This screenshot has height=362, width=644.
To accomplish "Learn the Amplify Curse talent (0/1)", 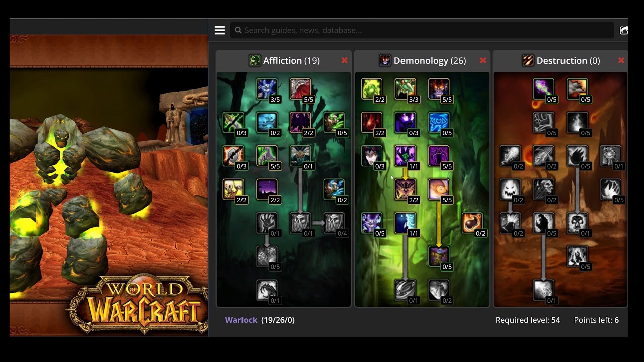I will click(300, 156).
